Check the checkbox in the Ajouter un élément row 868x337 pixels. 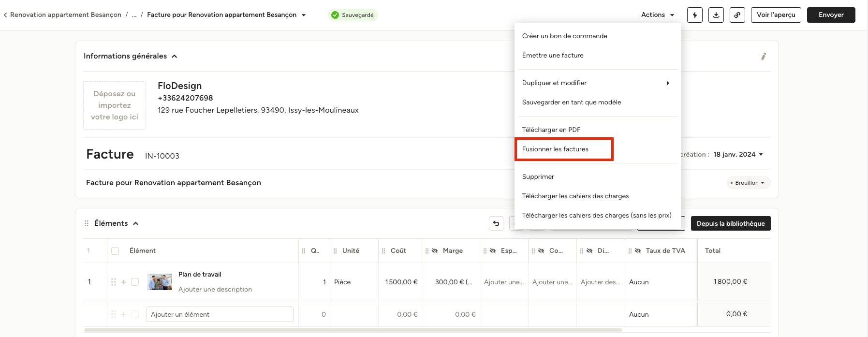pyautogui.click(x=135, y=314)
